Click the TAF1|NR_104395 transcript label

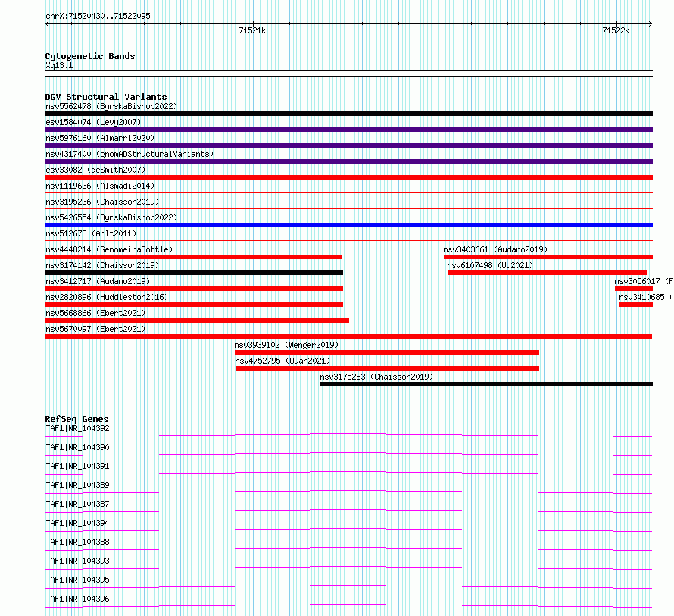pyautogui.click(x=77, y=580)
